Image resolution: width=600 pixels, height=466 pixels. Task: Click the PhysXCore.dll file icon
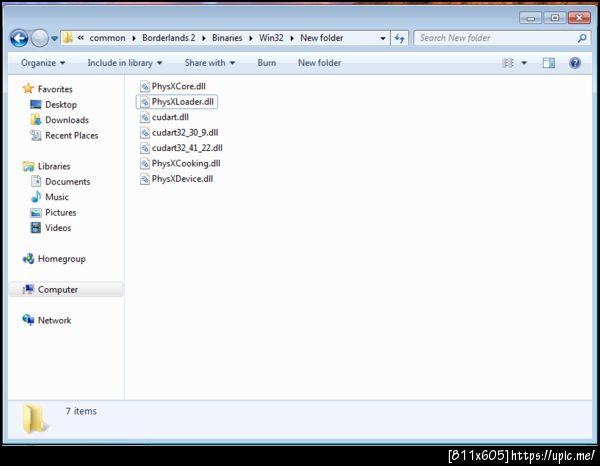[144, 86]
